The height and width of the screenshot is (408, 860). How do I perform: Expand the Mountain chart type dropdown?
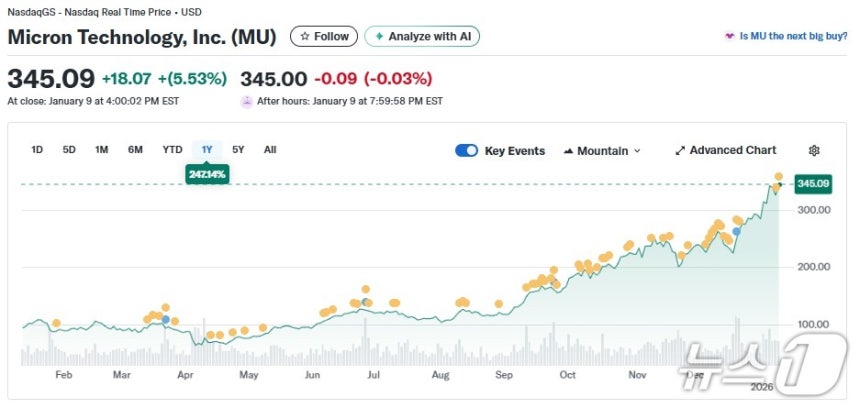click(x=602, y=151)
